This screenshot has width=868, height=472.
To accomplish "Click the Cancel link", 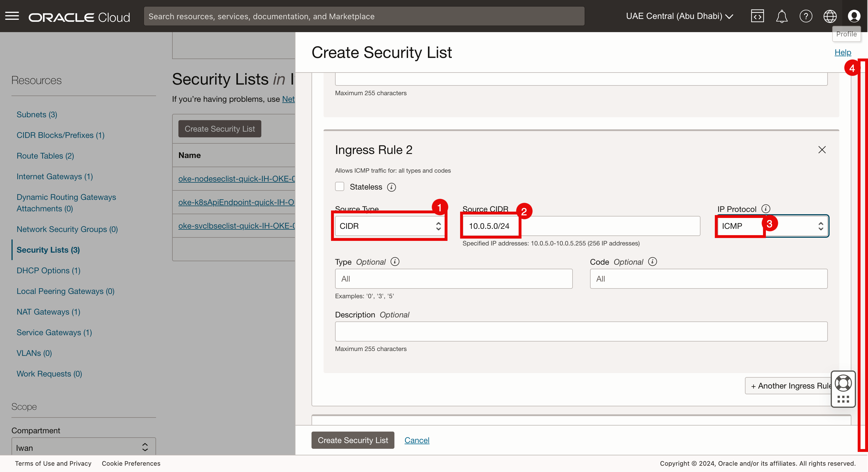I will (417, 440).
